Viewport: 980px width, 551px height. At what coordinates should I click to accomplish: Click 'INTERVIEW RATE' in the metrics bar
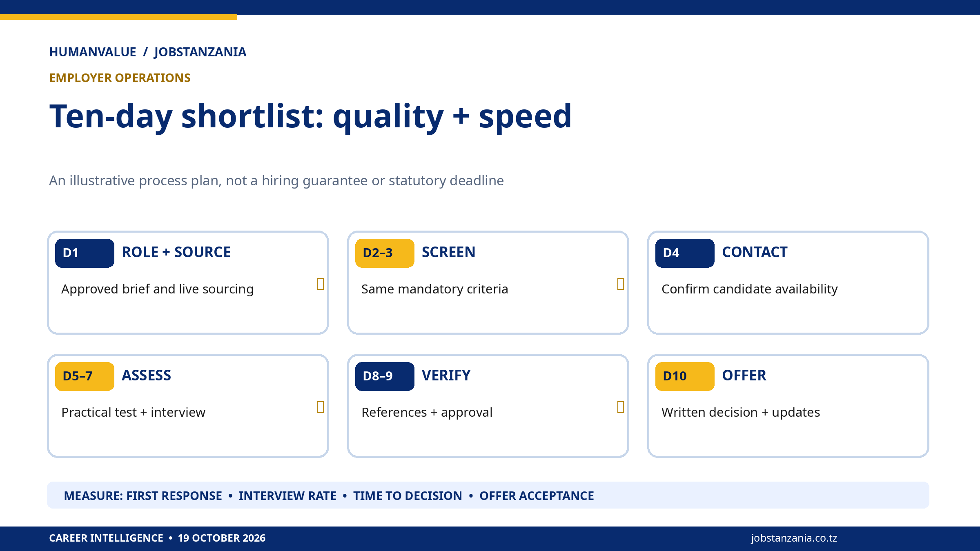tap(287, 496)
